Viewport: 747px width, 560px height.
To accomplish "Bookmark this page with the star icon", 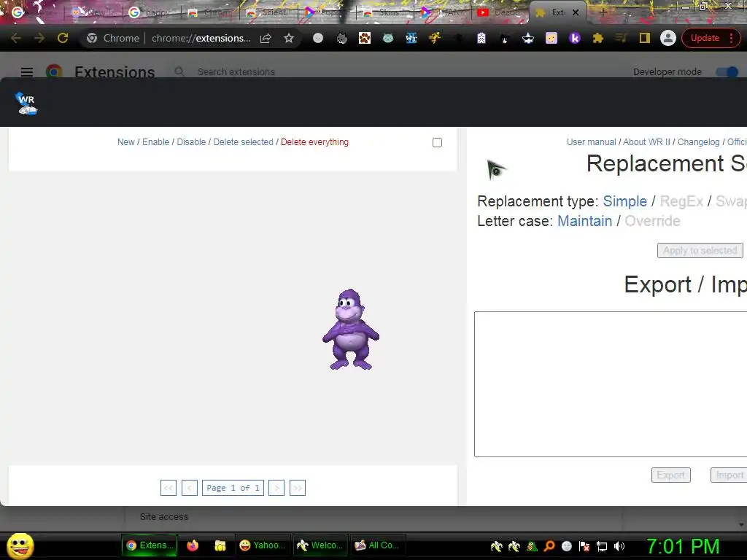I will [x=289, y=38].
